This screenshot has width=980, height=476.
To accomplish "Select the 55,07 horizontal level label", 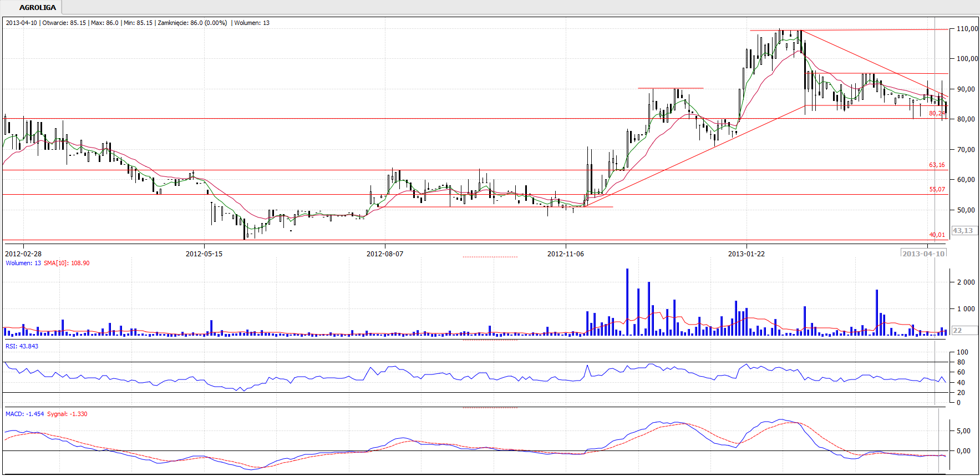I will (x=937, y=190).
